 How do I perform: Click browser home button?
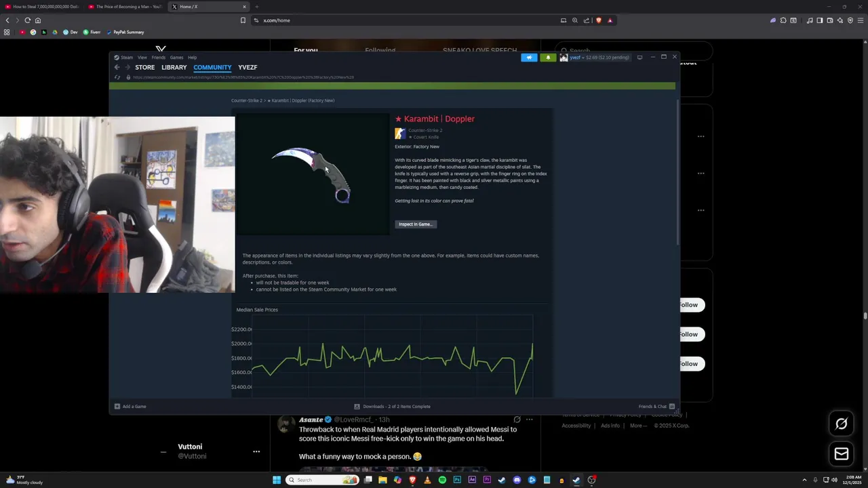point(38,20)
